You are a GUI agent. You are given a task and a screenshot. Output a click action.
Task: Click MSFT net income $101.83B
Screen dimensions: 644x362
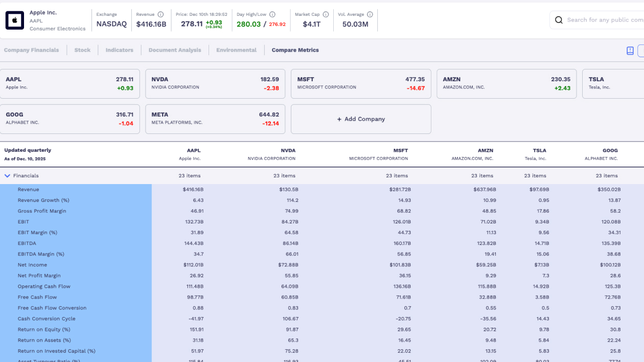(400, 265)
